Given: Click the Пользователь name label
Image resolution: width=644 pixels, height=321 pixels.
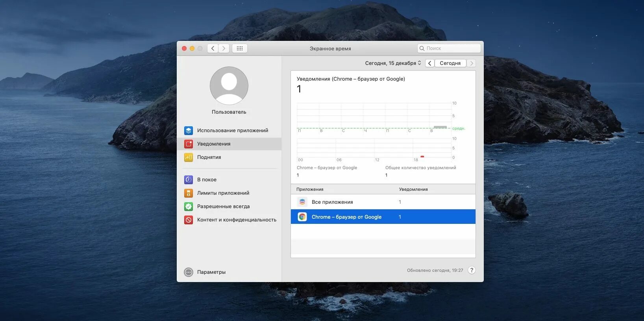Looking at the screenshot, I should [229, 112].
